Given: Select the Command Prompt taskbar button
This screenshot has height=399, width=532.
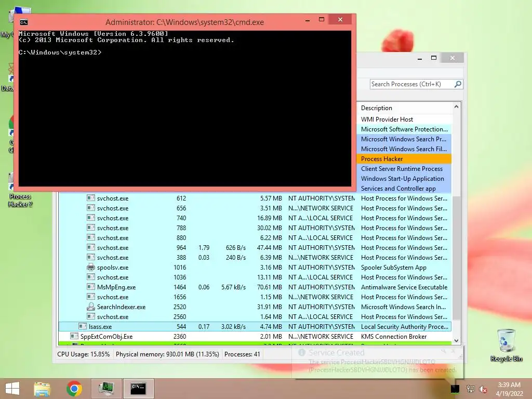Looking at the screenshot, I should 138,389.
